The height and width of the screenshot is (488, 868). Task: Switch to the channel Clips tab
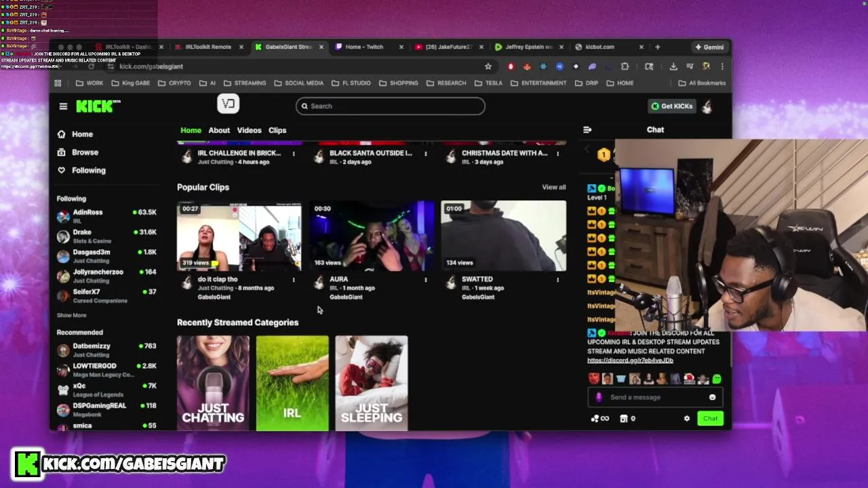point(277,130)
